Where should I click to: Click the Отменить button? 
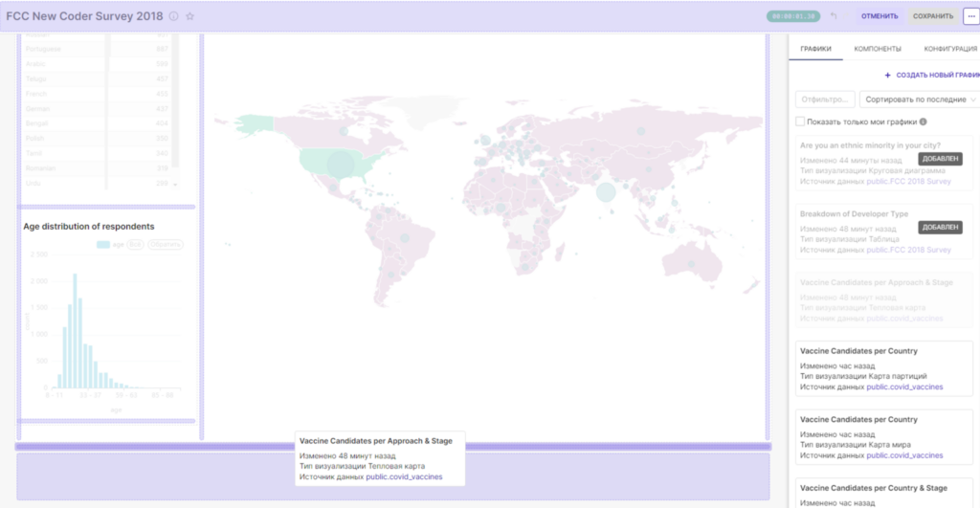point(880,16)
